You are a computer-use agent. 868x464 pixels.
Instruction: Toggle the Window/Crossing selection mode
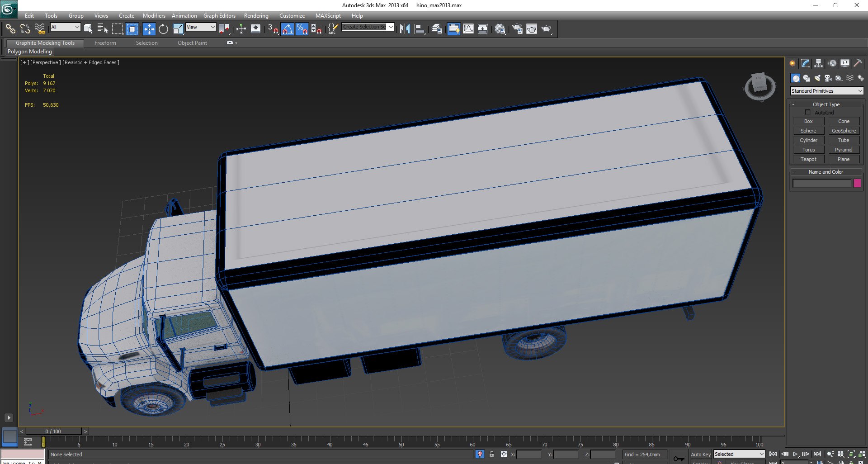pos(132,29)
